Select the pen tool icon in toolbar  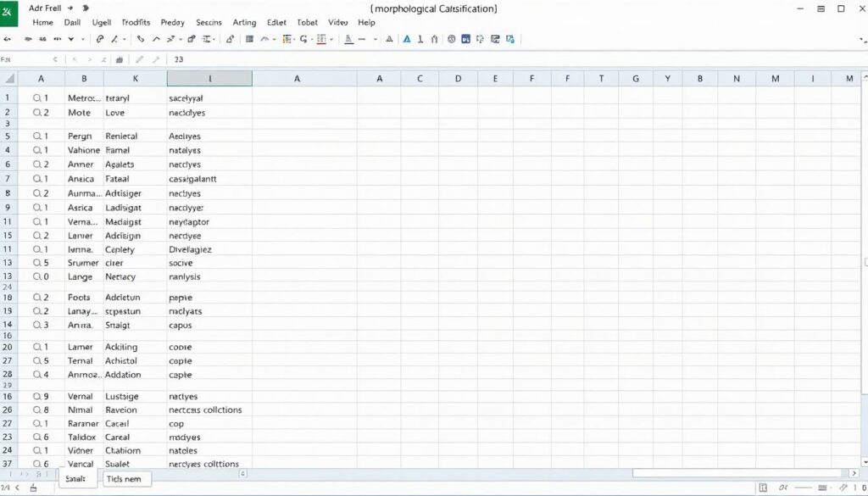(x=114, y=39)
